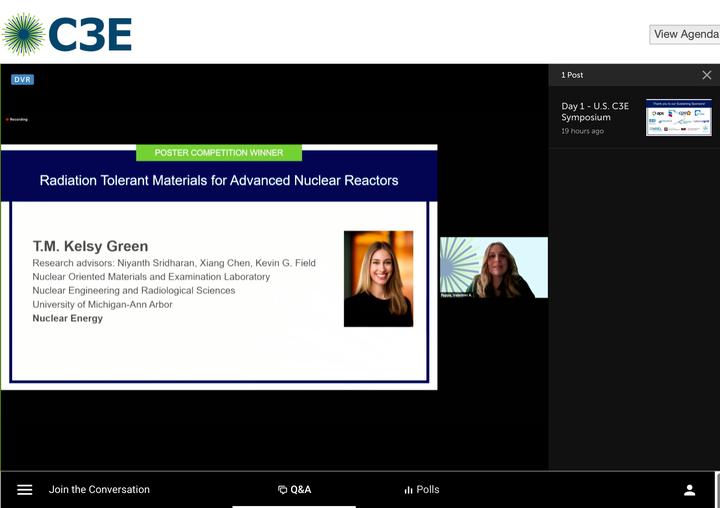Click the C3E starburst logo
The height and width of the screenshot is (508, 720).
pos(23,34)
